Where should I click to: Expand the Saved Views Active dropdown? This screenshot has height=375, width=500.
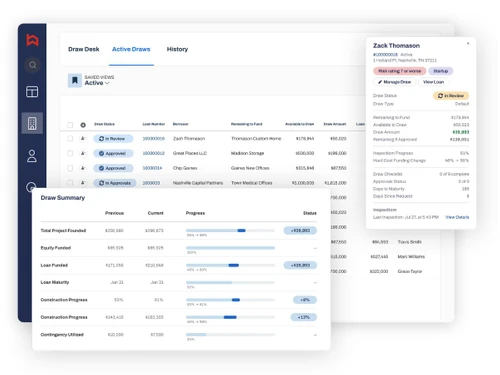(97, 83)
